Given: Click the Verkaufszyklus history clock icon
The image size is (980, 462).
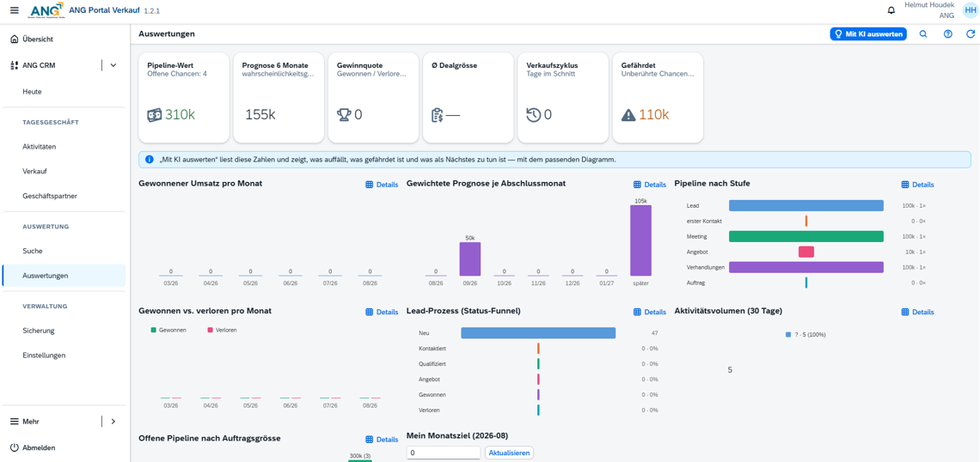Looking at the screenshot, I should click(x=533, y=115).
